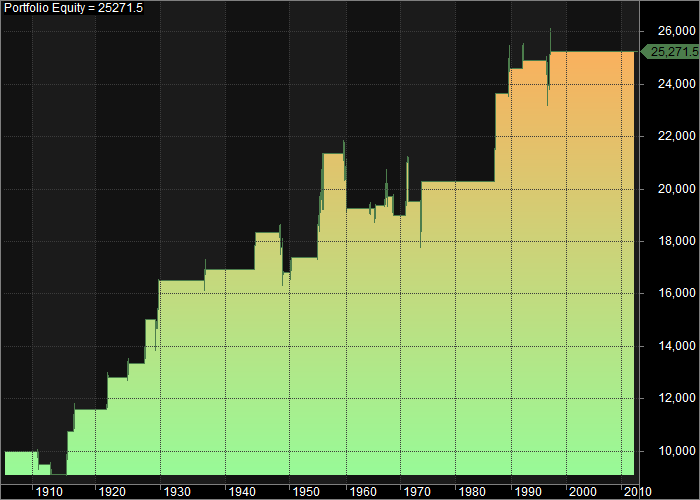Image resolution: width=700 pixels, height=500 pixels.
Task: Click the 2000 x-axis label
Action: pos(583,492)
